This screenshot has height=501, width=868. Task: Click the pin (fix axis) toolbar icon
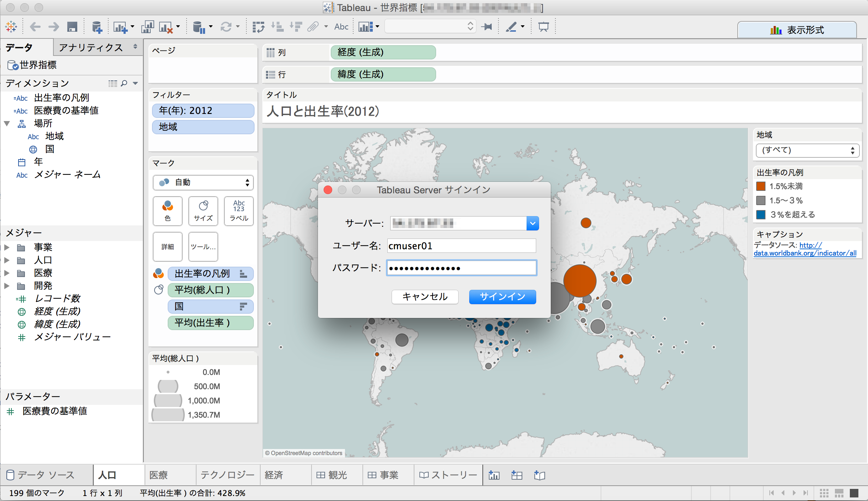click(x=486, y=27)
